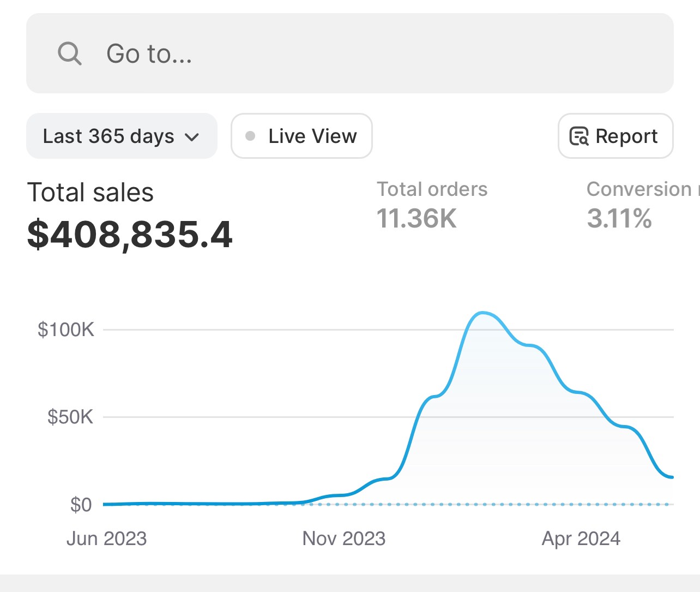
Task: Click the $50K axis label
Action: tap(70, 417)
